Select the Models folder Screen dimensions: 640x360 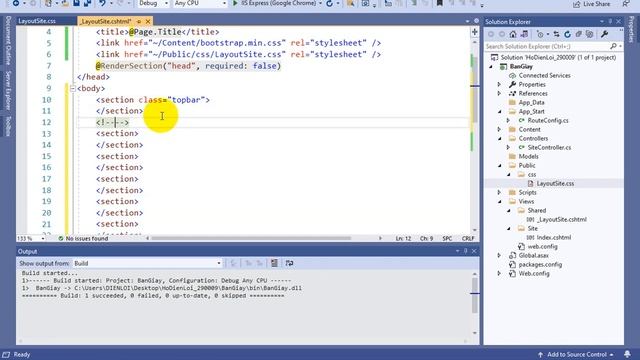pyautogui.click(x=528, y=156)
